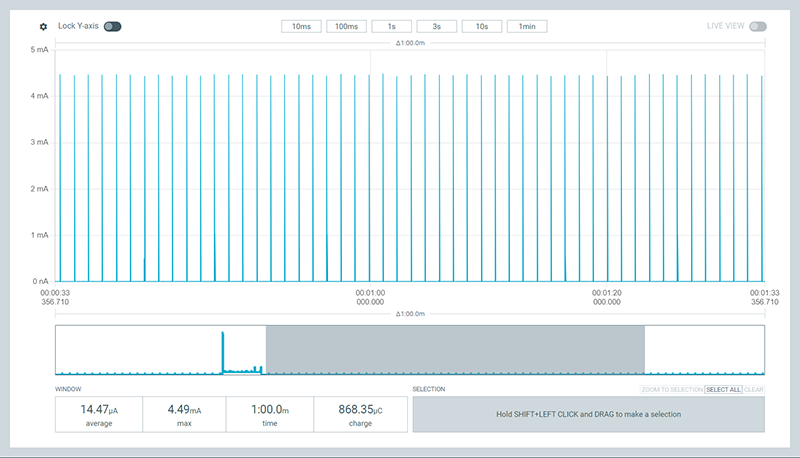The width and height of the screenshot is (800, 458).
Task: Click the gray window region in overview
Action: (x=455, y=350)
